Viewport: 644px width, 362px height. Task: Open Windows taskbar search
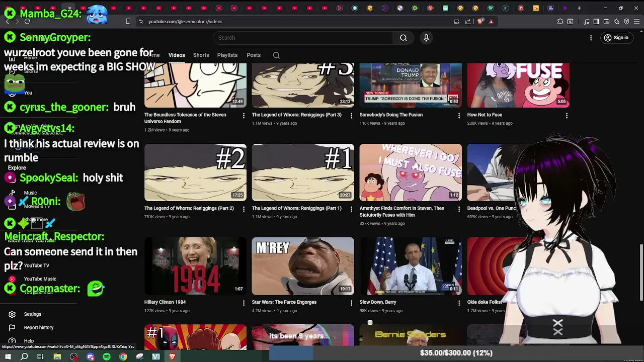[24, 356]
